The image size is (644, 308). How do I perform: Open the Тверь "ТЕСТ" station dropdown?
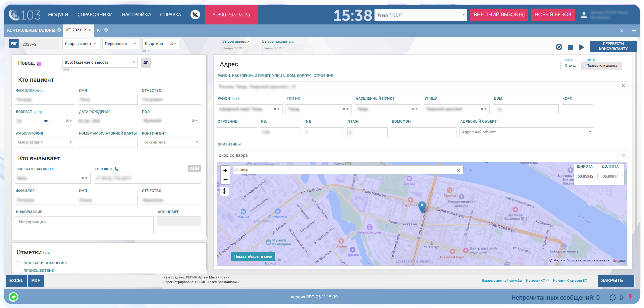[420, 15]
